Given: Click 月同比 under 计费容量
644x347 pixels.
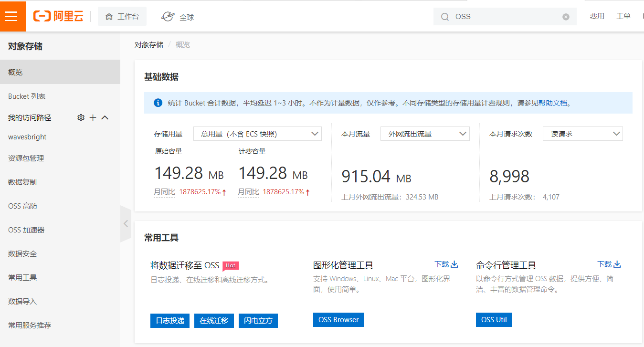Looking at the screenshot, I should pos(248,192).
